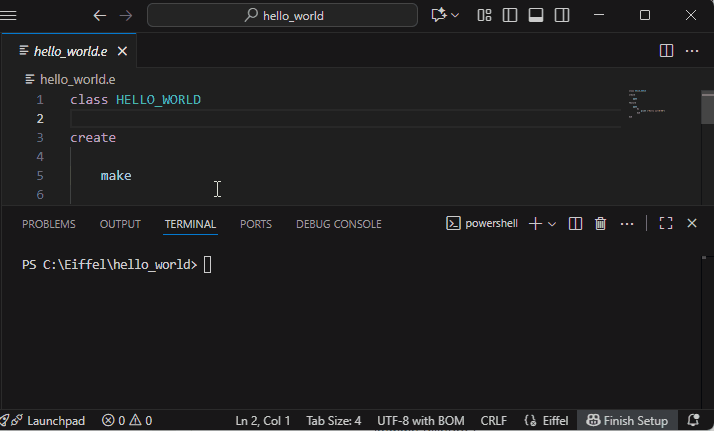Go forward with the right arrow
Image resolution: width=714 pixels, height=431 pixels.
(126, 15)
